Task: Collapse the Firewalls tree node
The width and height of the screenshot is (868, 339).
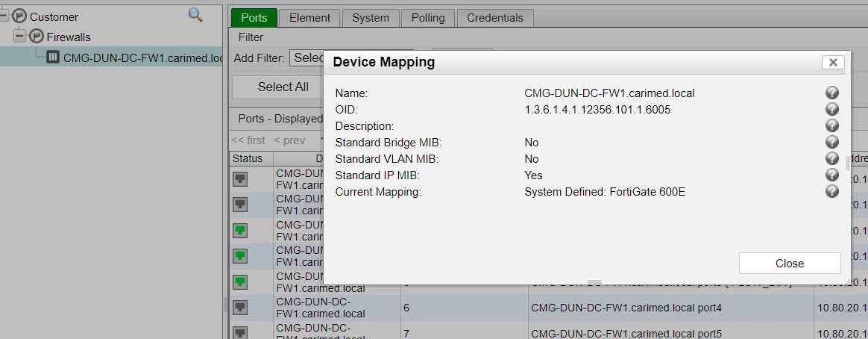Action: (21, 37)
